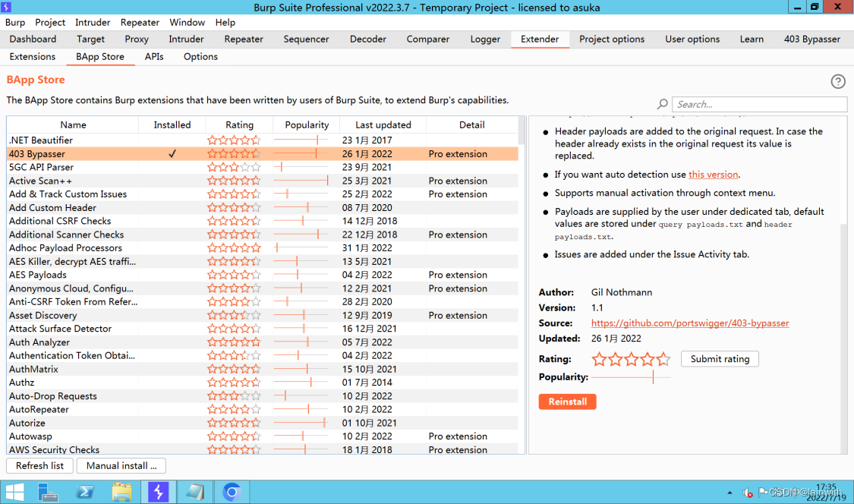Click the search magnifier icon
Image resolution: width=854 pixels, height=504 pixels.
pyautogui.click(x=662, y=104)
